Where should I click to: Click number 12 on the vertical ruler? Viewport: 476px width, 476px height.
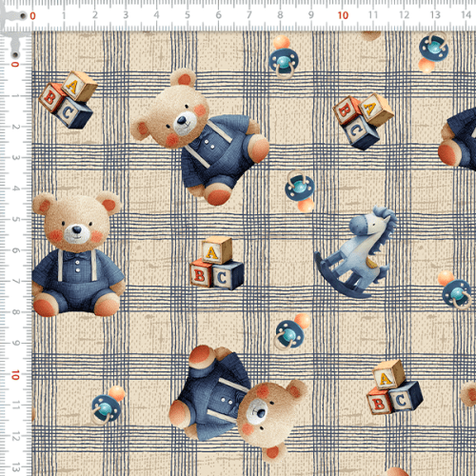tap(15, 437)
